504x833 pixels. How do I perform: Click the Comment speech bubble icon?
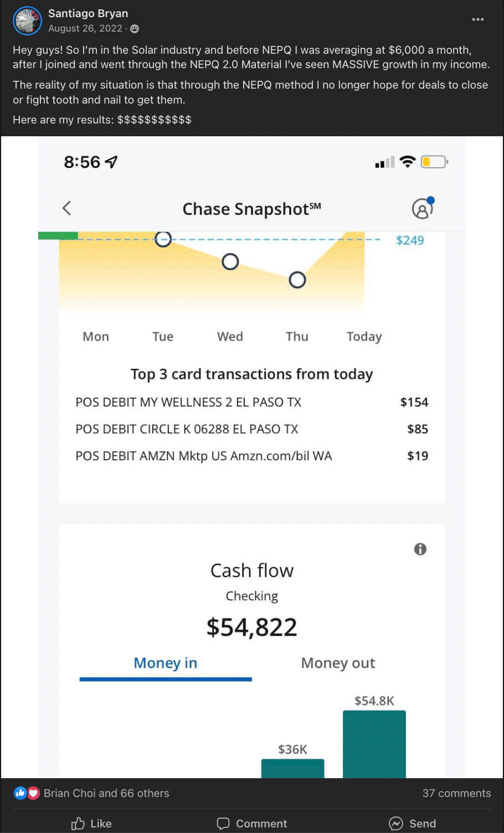[x=223, y=824]
